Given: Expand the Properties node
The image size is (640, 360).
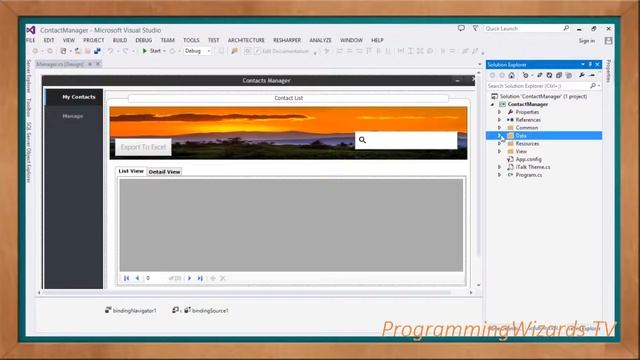Looking at the screenshot, I should pos(499,112).
